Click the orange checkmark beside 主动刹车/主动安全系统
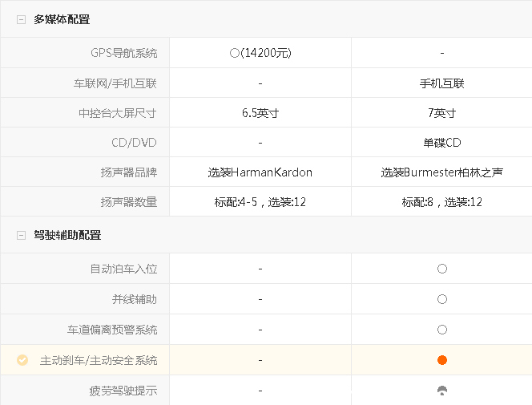 click(22, 360)
